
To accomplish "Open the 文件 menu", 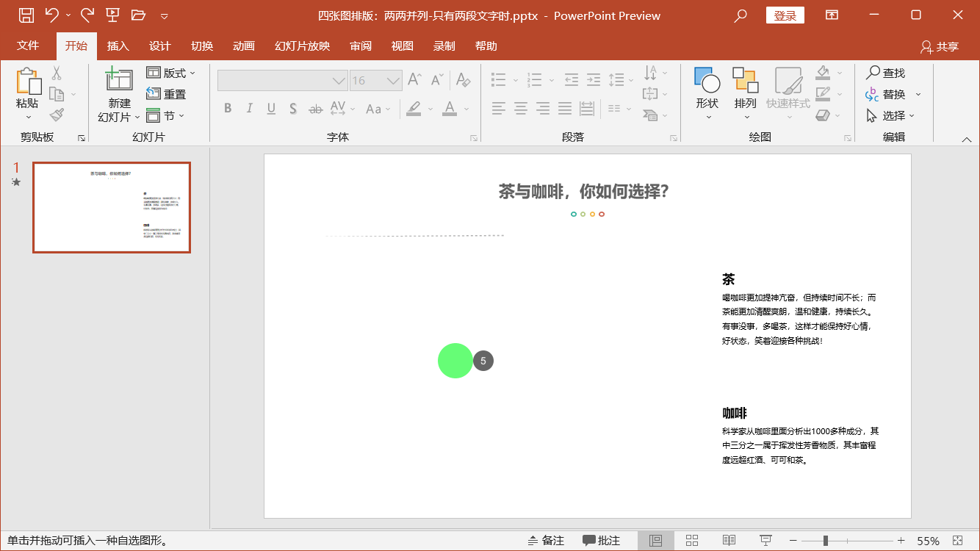I will pos(28,46).
